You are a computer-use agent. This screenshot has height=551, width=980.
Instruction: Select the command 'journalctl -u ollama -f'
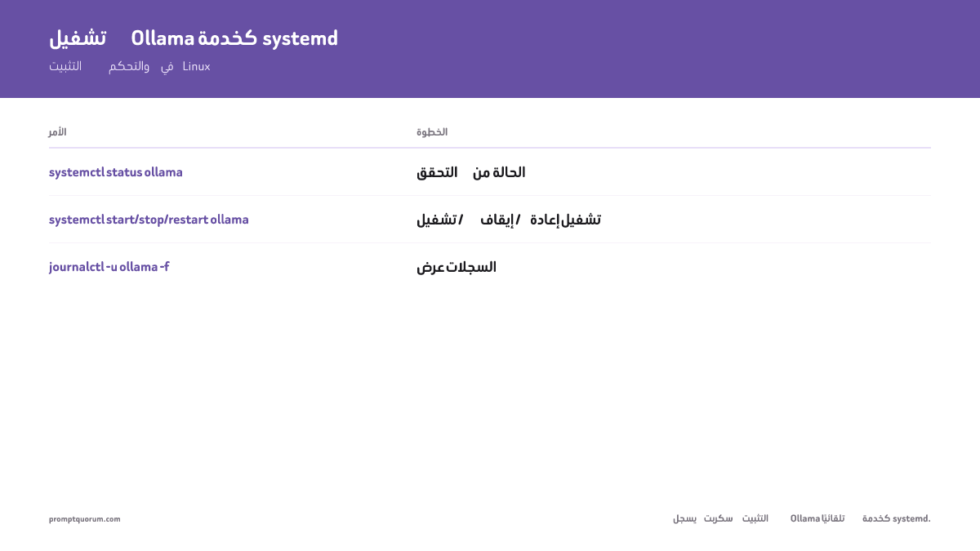tap(109, 267)
